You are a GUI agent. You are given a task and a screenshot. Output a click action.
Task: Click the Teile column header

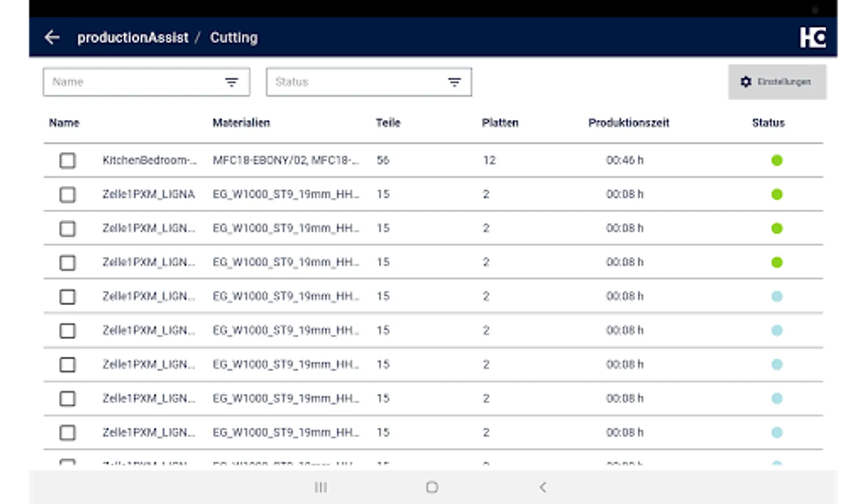388,123
